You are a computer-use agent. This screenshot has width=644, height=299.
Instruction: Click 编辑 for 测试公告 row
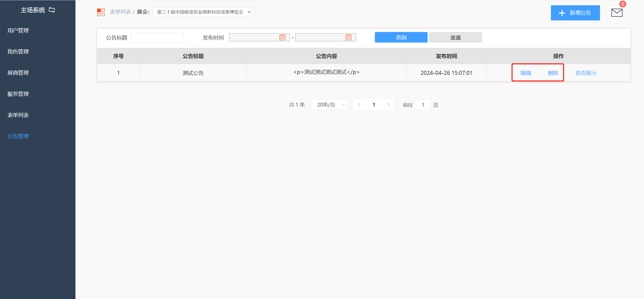coord(526,73)
